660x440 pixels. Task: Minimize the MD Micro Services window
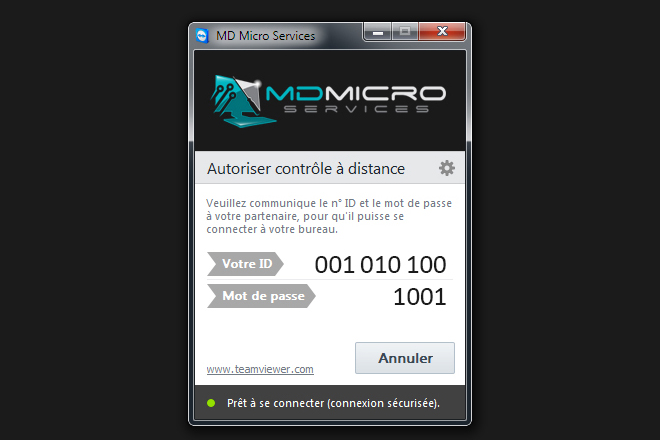(378, 32)
